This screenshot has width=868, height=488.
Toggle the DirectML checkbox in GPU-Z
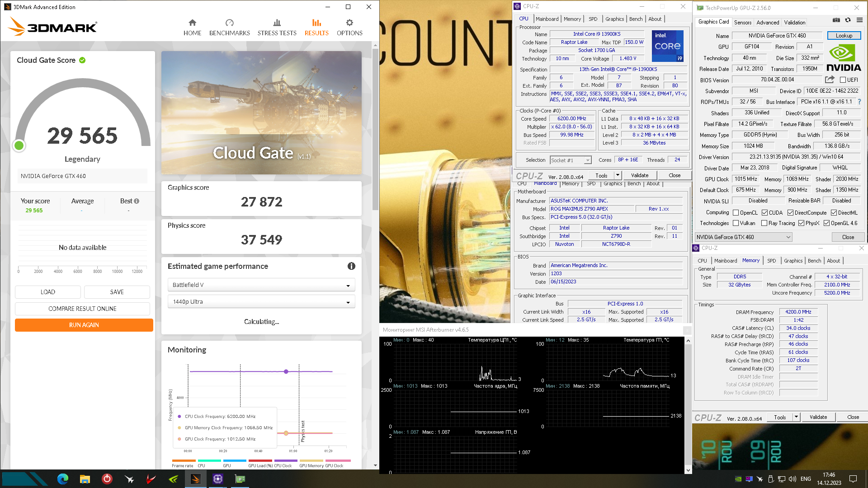834,213
